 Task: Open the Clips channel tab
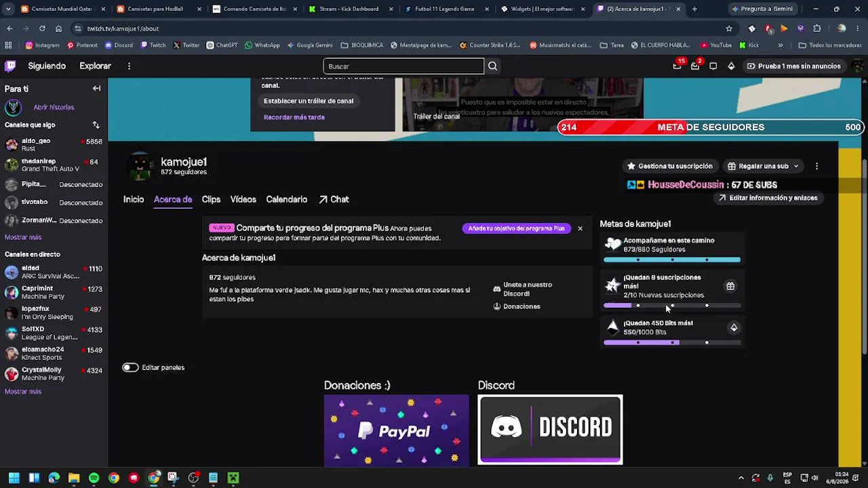click(x=211, y=199)
